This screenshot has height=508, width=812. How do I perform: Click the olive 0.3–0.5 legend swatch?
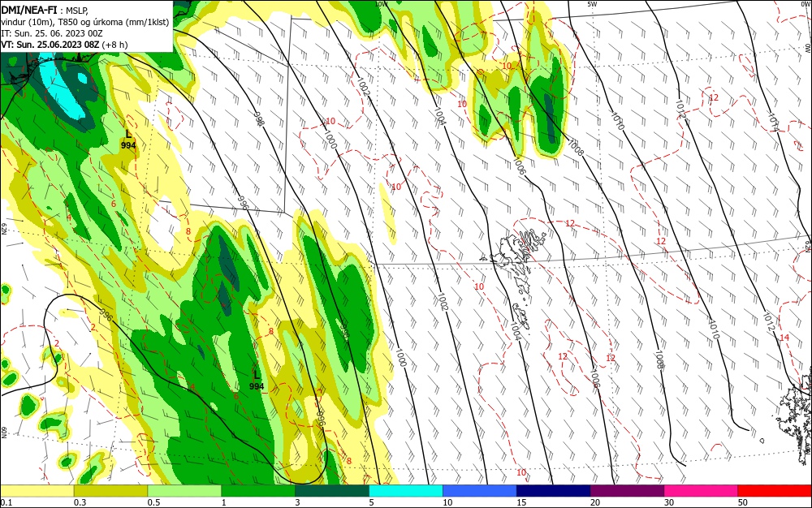click(x=110, y=491)
